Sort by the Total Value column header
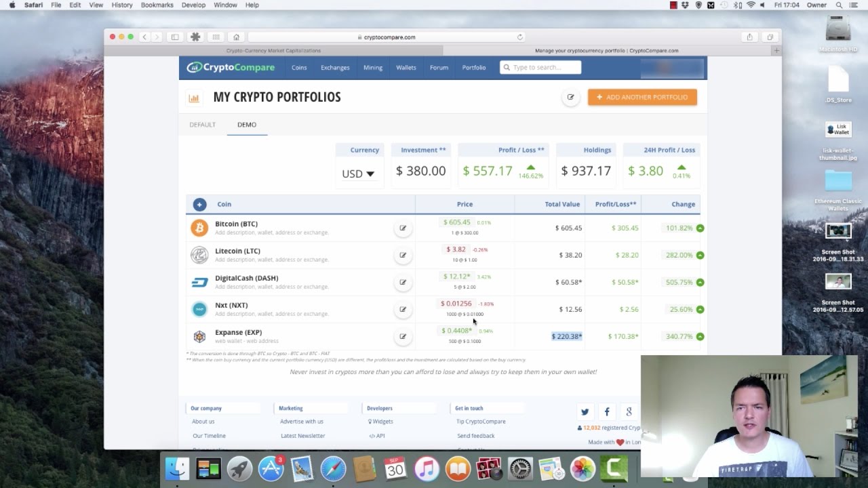Viewport: 868px width, 488px height. [562, 204]
